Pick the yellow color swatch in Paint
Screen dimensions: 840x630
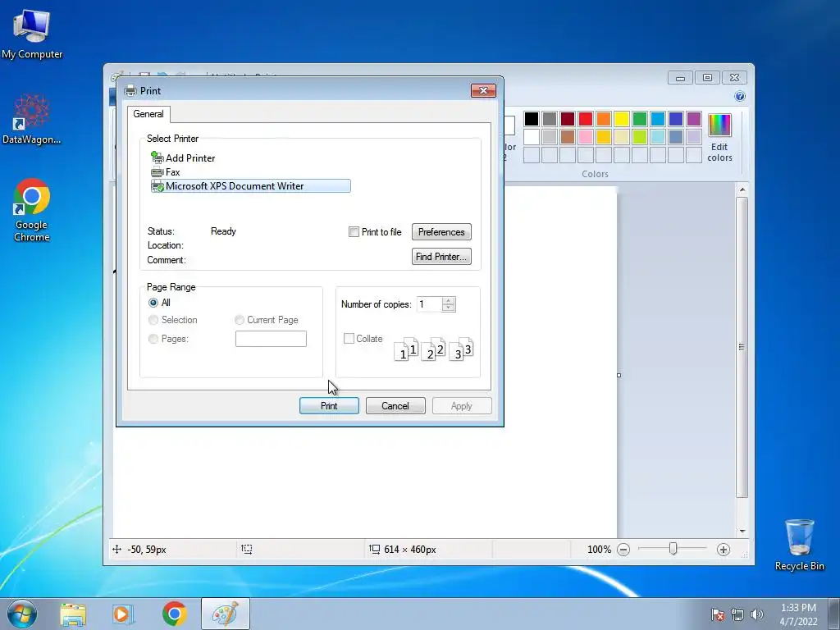622,118
